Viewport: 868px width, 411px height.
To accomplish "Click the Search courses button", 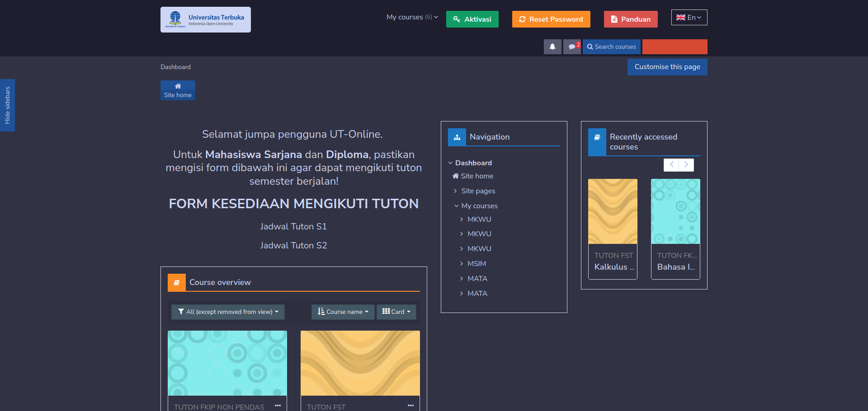I will [612, 47].
